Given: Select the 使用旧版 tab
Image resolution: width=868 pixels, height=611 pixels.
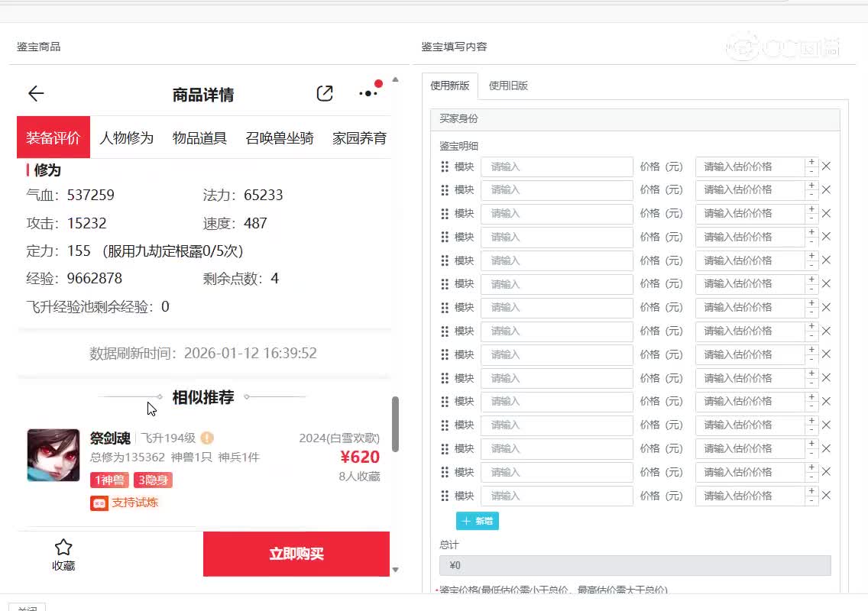Looking at the screenshot, I should [508, 86].
